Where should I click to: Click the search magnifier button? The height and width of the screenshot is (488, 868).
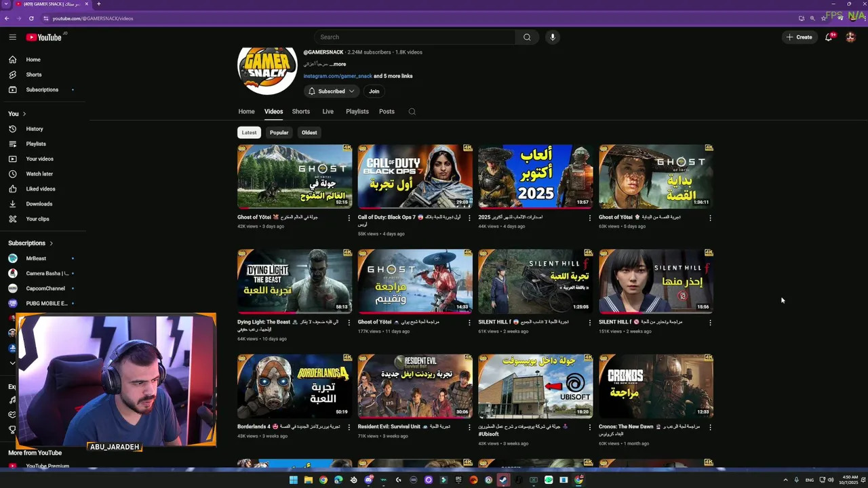(x=527, y=37)
